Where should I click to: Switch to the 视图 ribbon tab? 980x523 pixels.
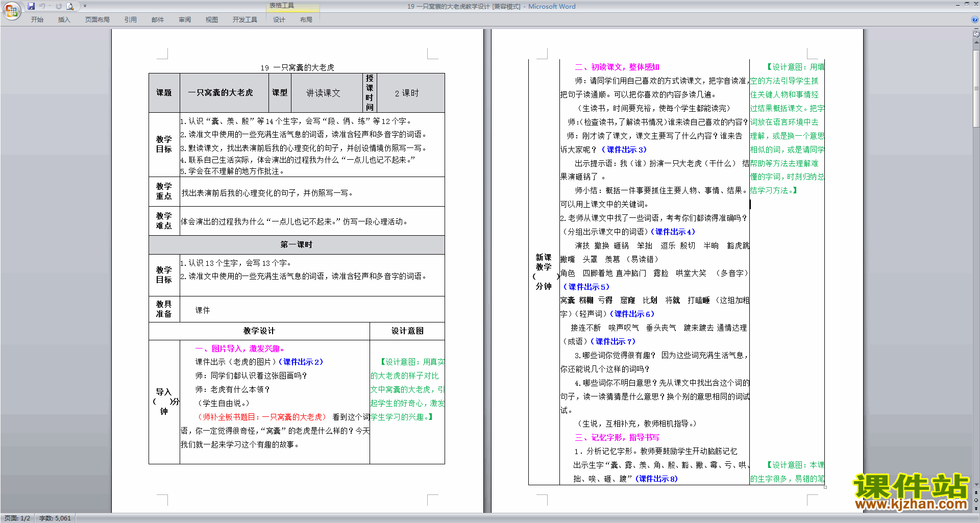click(x=212, y=19)
